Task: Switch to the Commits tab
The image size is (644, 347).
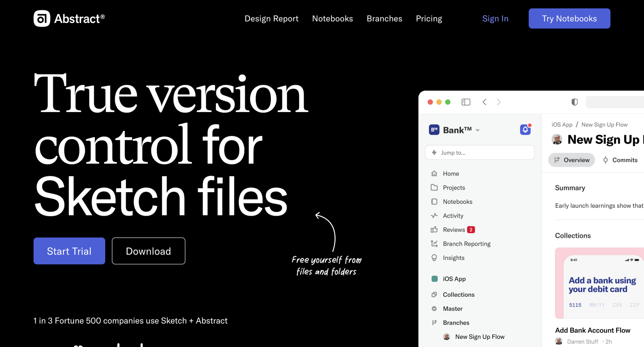Action: pyautogui.click(x=620, y=160)
